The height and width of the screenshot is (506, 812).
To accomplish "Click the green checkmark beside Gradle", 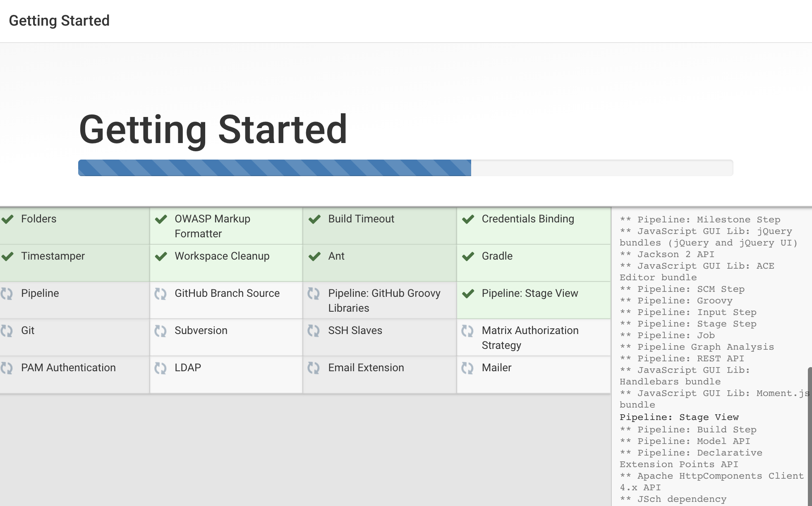I will 468,256.
